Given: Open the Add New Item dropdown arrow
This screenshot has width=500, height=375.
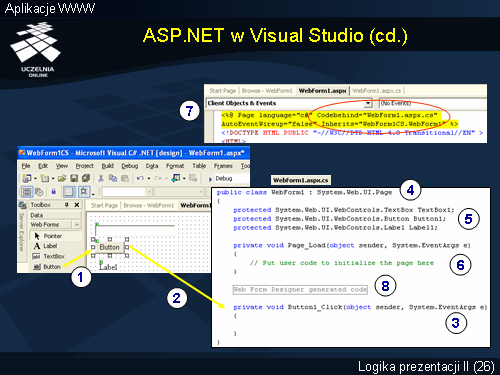Looking at the screenshot, I should pos(53,179).
